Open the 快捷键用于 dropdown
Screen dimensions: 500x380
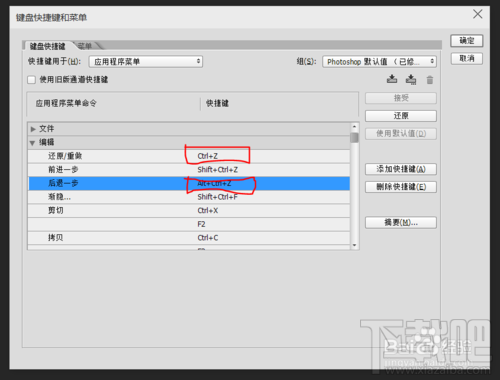(x=146, y=61)
